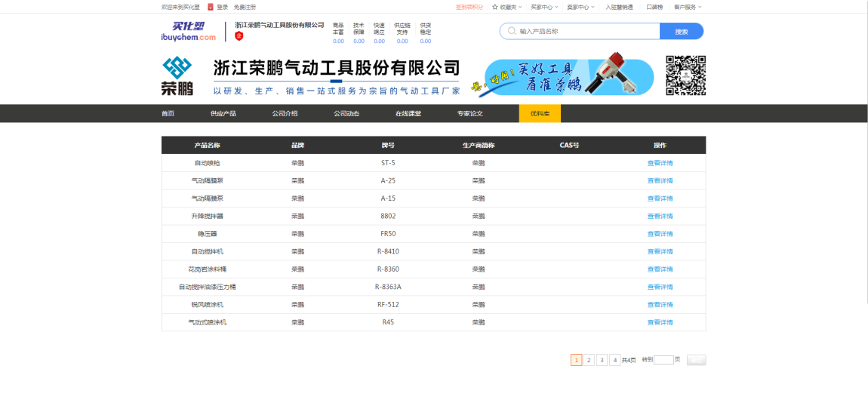Go to pagination page 2

pyautogui.click(x=589, y=360)
